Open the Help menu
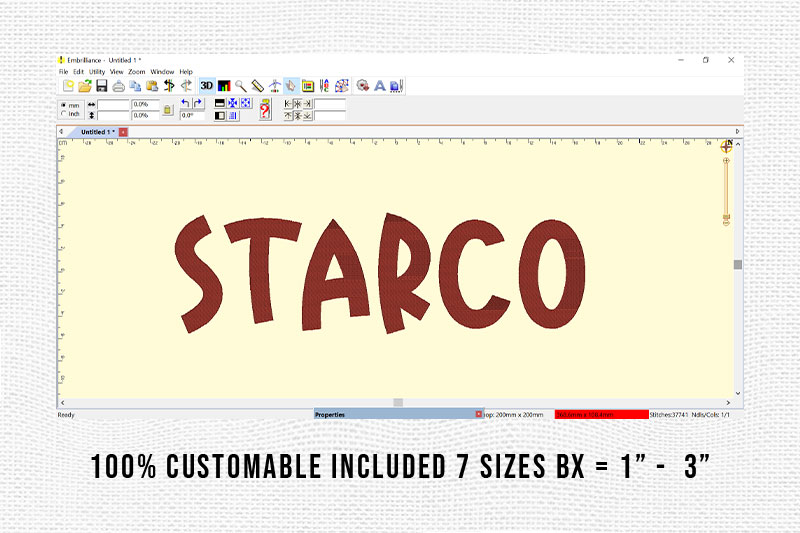Screen dimensions: 800x533 186,72
